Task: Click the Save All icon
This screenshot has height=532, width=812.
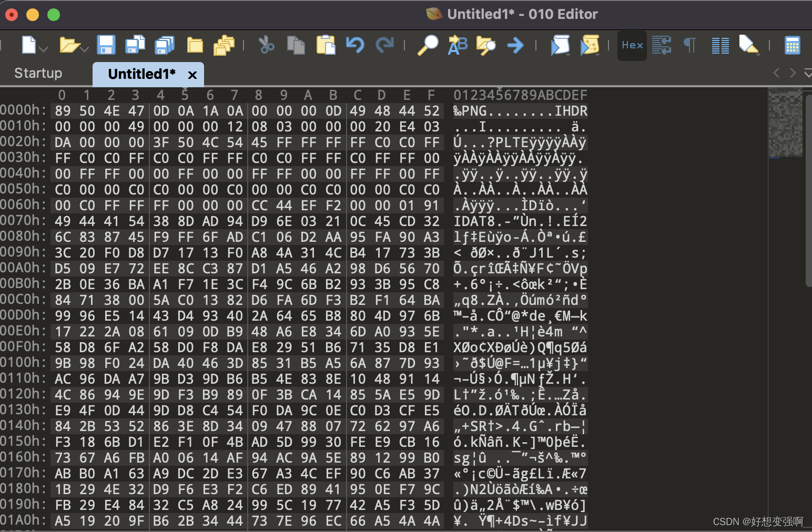Action: 165,45
